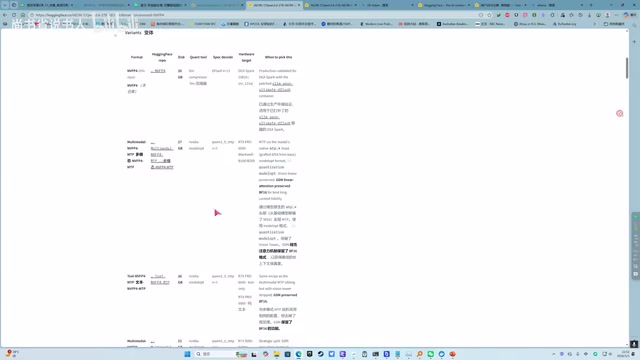Click the "Spec decode" column header
This screenshot has height=360, width=640.
(x=223, y=57)
